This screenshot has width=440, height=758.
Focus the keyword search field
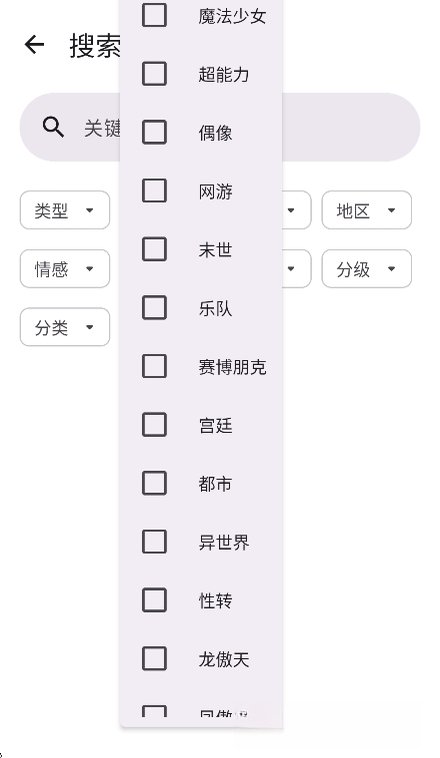(220, 127)
